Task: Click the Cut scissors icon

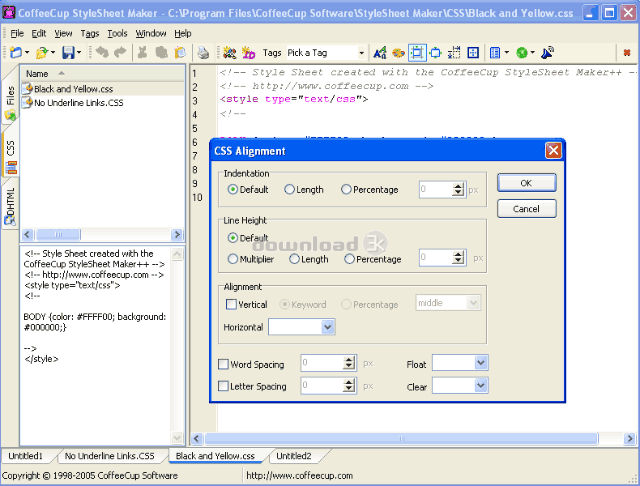Action: pyautogui.click(x=142, y=52)
